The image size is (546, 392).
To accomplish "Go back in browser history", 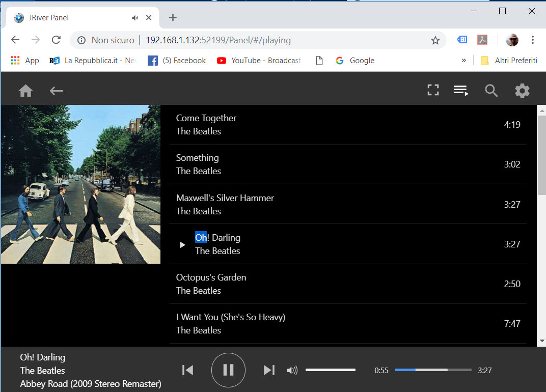I will (15, 40).
